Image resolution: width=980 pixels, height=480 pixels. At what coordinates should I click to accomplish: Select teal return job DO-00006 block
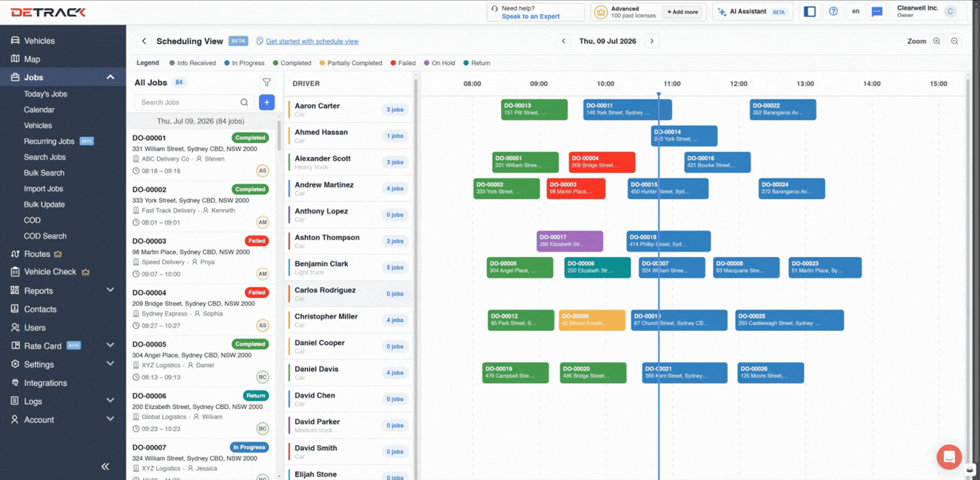[x=597, y=267]
